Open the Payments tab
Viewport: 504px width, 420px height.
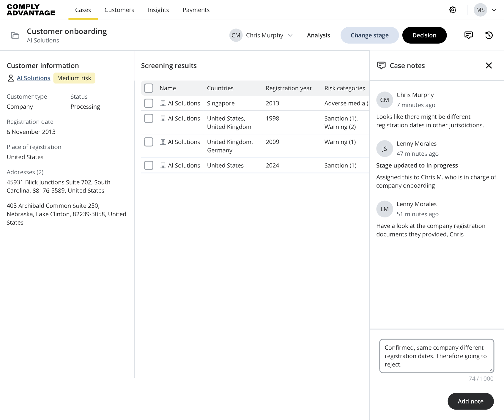point(196,10)
